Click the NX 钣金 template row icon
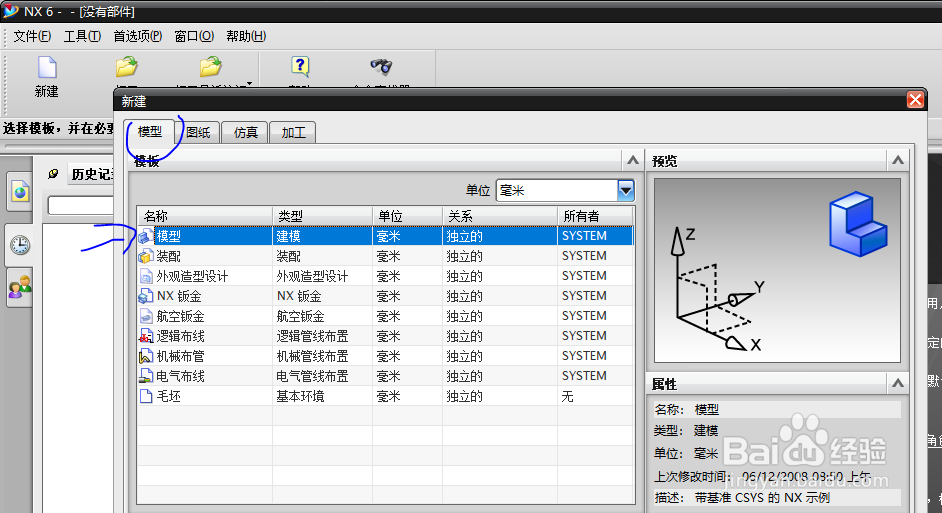 pos(145,296)
